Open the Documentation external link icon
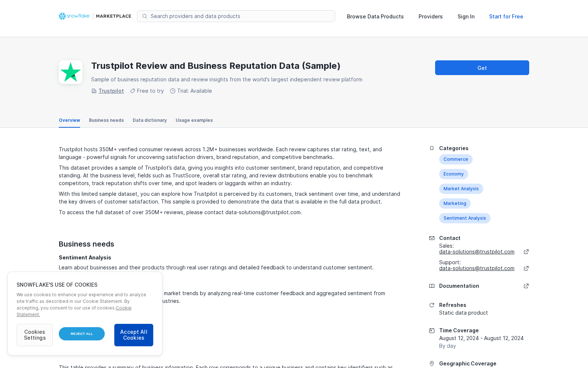 526,286
